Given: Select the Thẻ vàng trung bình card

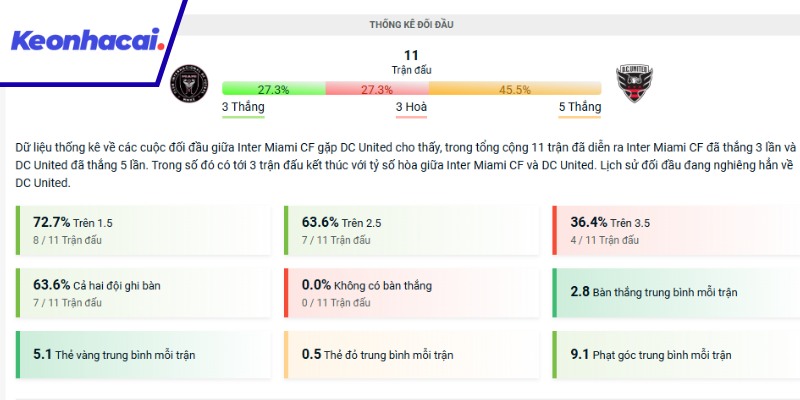Looking at the screenshot, I should [x=143, y=354].
